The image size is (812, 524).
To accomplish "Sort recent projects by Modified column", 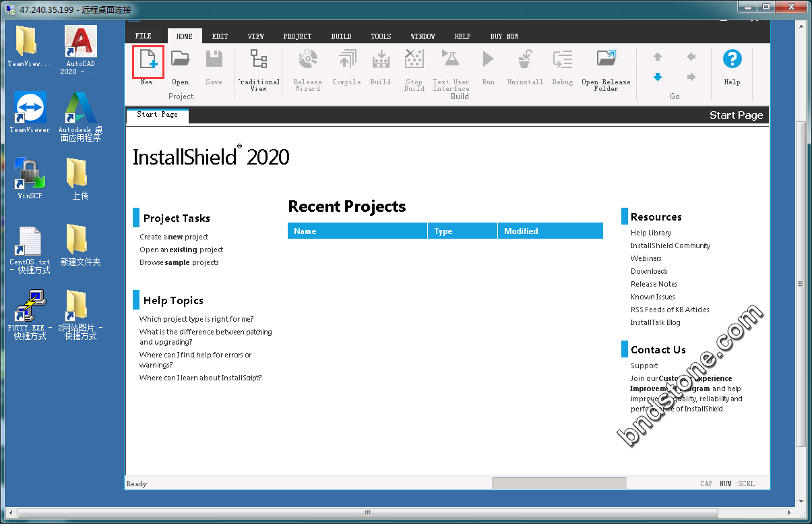I will click(x=550, y=231).
